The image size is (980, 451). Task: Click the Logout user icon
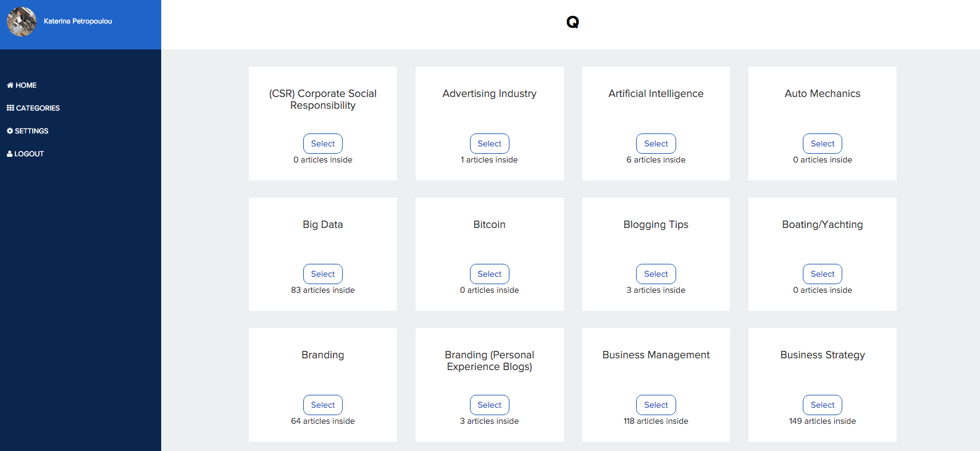tap(10, 154)
